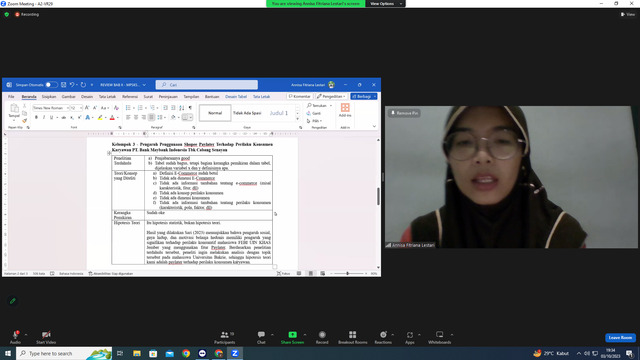The height and width of the screenshot is (360, 640).
Task: Click the Cut scissors icon
Action: tap(24, 106)
